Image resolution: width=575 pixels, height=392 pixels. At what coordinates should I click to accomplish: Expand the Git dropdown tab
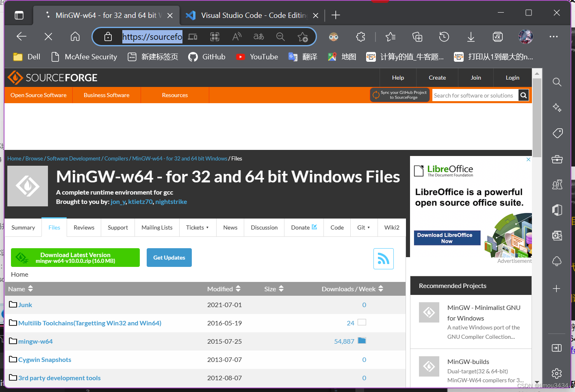coord(364,227)
